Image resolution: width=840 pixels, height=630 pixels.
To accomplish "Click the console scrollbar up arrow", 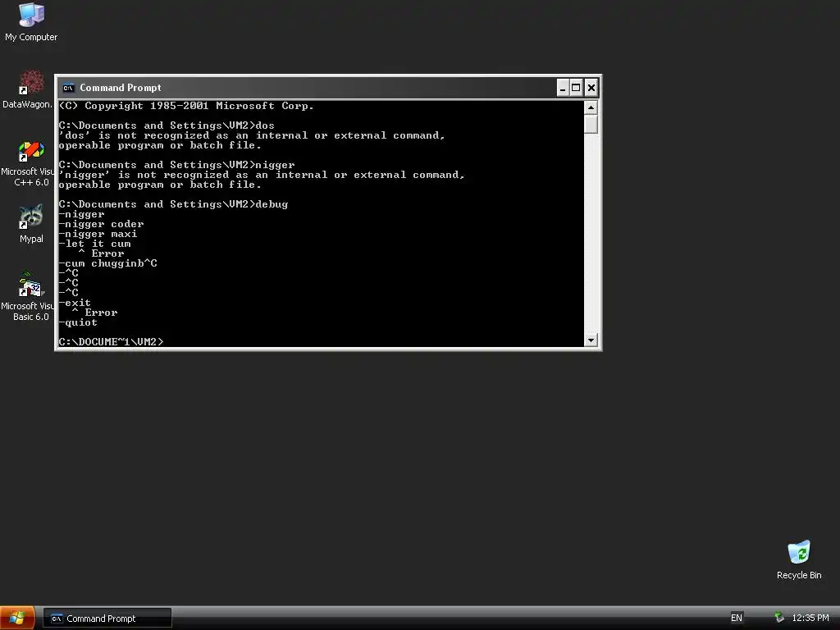I will click(x=591, y=107).
